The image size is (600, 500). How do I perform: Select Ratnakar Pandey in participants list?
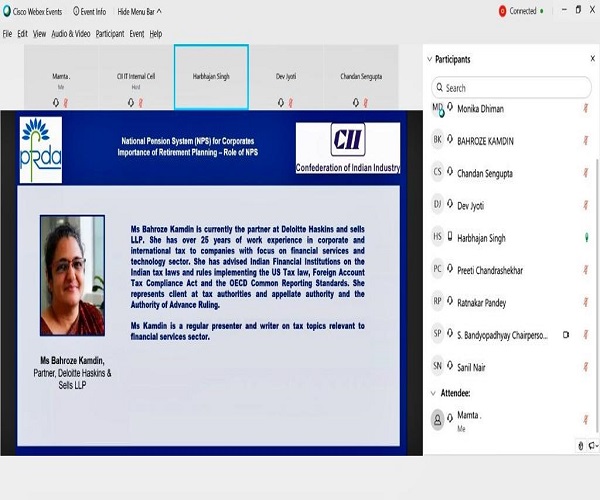pos(512,303)
